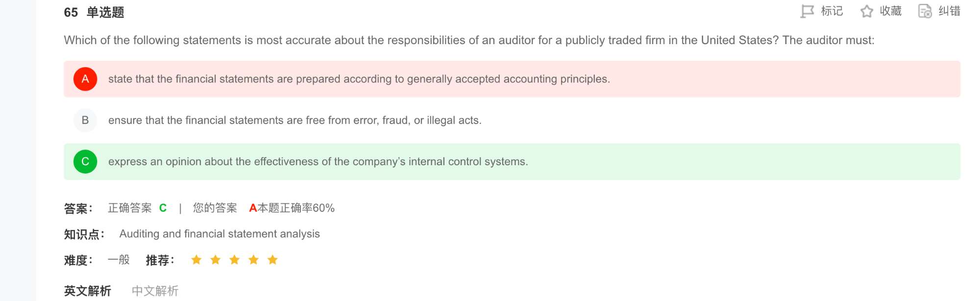Choose the internal control systems answer
980x301 pixels.
(x=318, y=162)
